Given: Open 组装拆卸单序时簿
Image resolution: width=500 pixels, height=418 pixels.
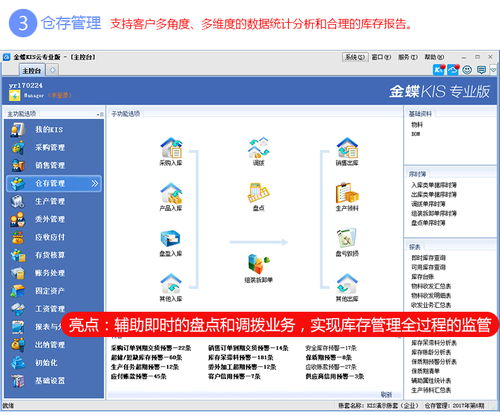Looking at the screenshot, I should [434, 213].
